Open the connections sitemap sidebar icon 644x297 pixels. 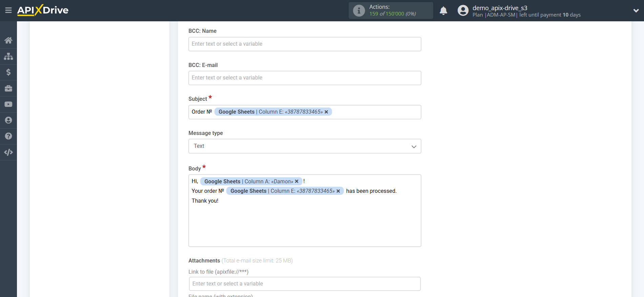tap(8, 56)
